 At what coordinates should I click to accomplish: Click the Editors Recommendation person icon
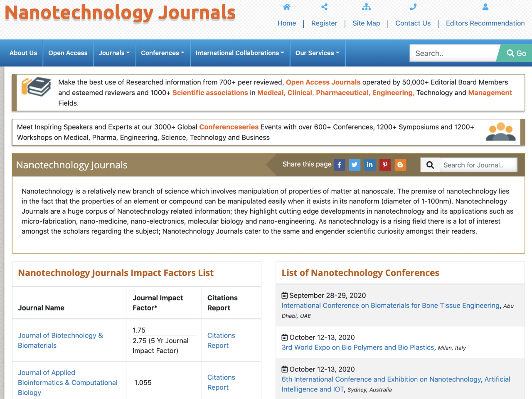pyautogui.click(x=485, y=7)
